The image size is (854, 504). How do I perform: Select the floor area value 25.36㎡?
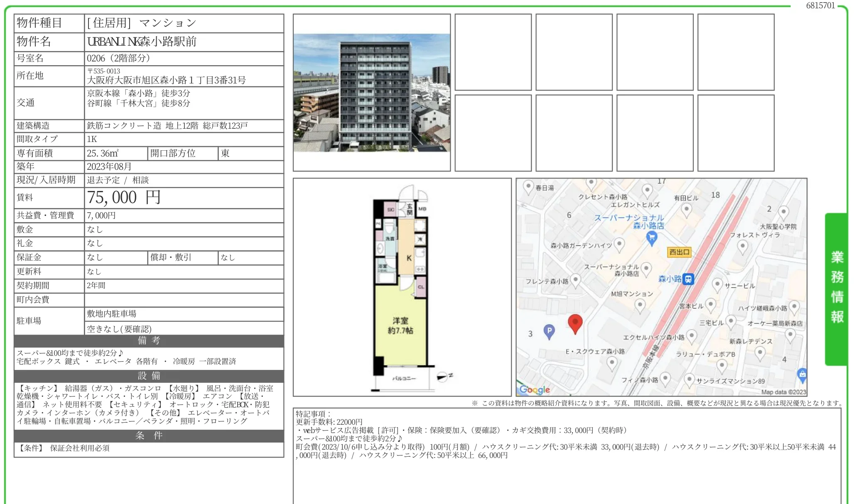[103, 153]
